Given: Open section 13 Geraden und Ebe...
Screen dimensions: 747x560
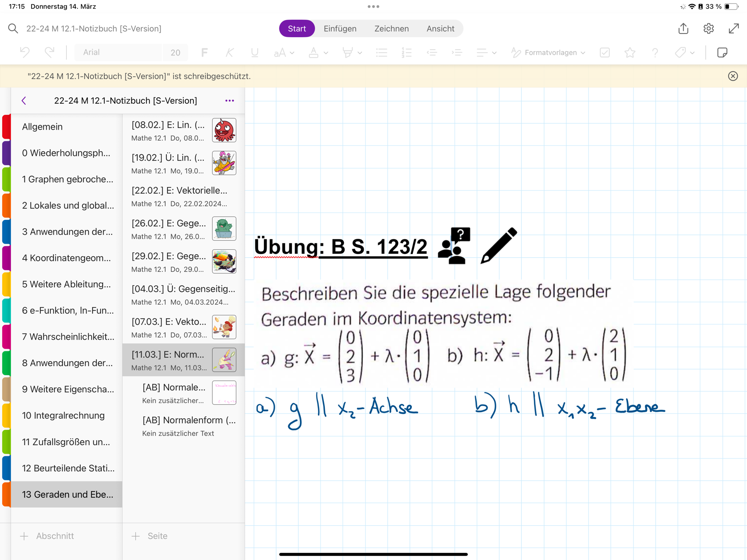Looking at the screenshot, I should 67,494.
